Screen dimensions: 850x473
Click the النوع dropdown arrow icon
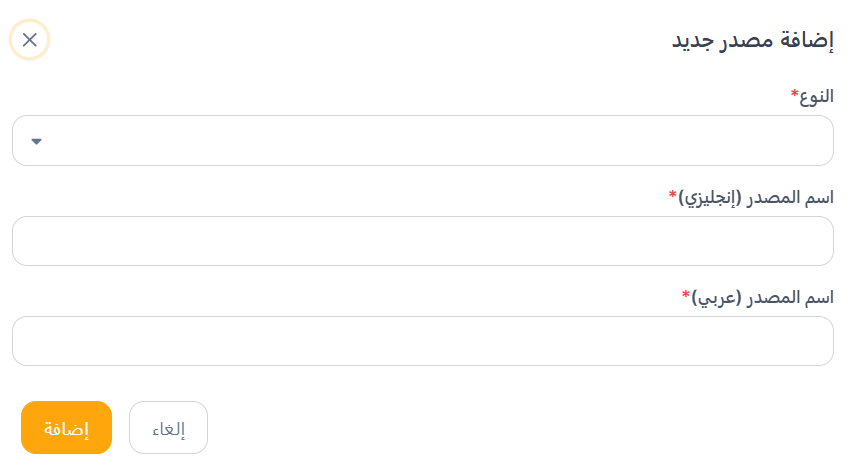(x=37, y=141)
